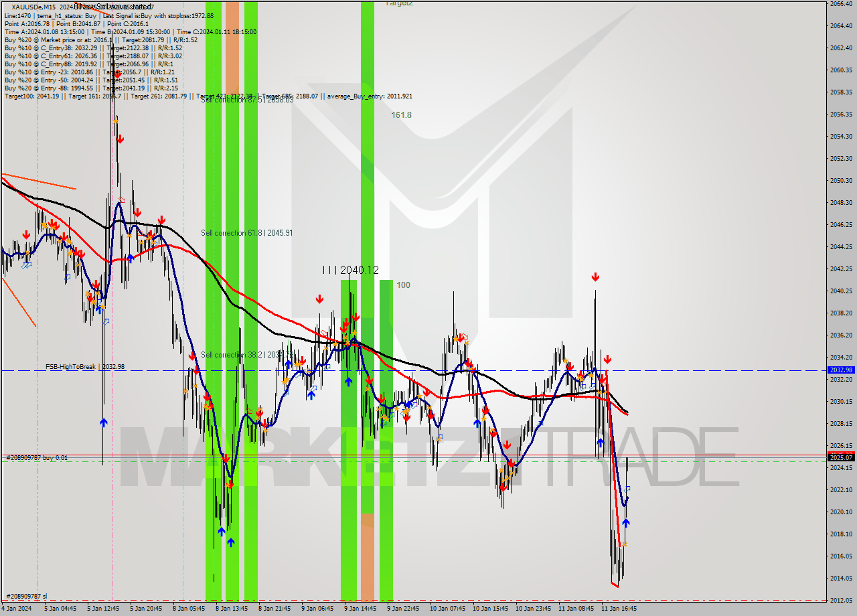The height and width of the screenshot is (616, 857).
Task: Click the 100 Fibonacci level label
Action: click(403, 285)
